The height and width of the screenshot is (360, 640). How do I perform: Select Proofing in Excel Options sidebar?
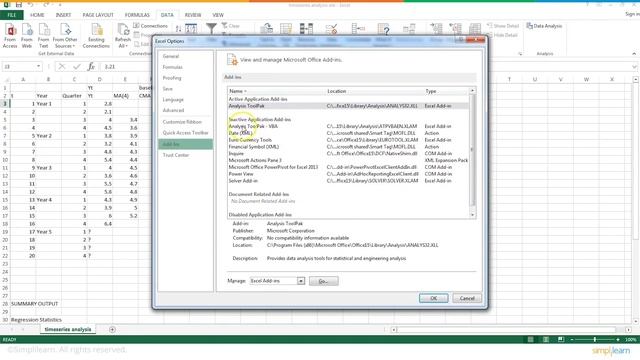[x=185, y=78]
